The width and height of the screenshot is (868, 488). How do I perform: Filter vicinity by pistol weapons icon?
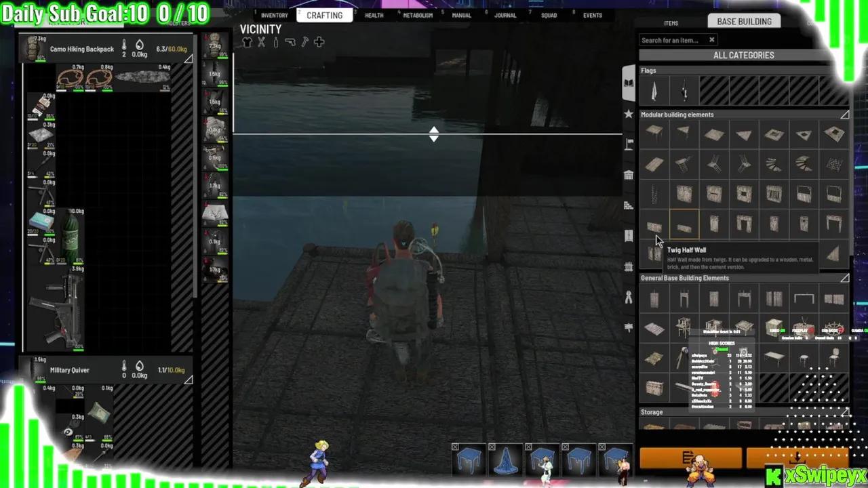click(290, 42)
